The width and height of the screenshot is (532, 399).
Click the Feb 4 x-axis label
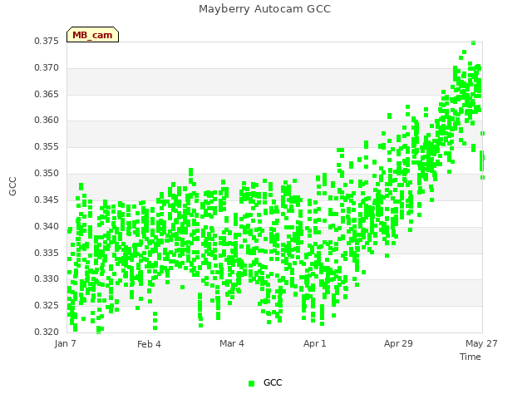[149, 344]
